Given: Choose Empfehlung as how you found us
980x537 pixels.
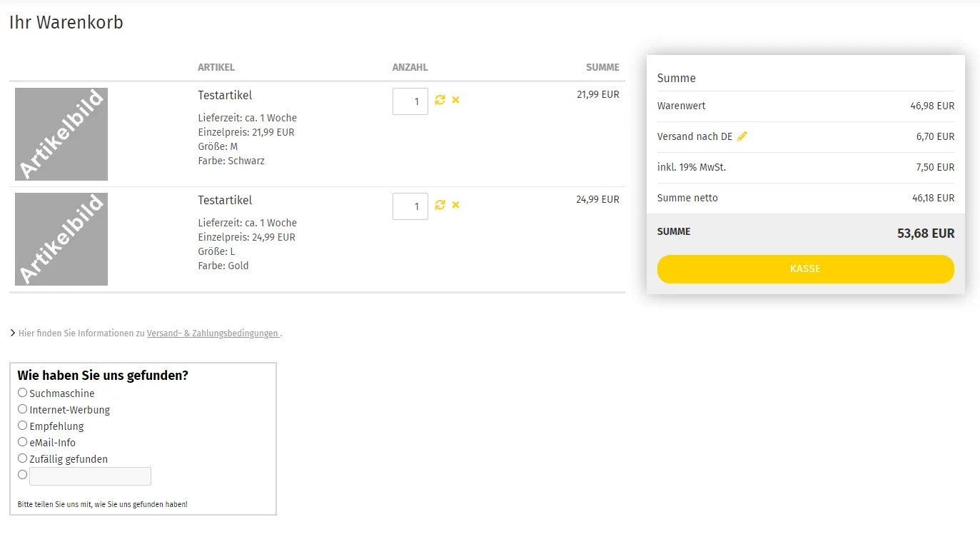Looking at the screenshot, I should click(x=23, y=426).
